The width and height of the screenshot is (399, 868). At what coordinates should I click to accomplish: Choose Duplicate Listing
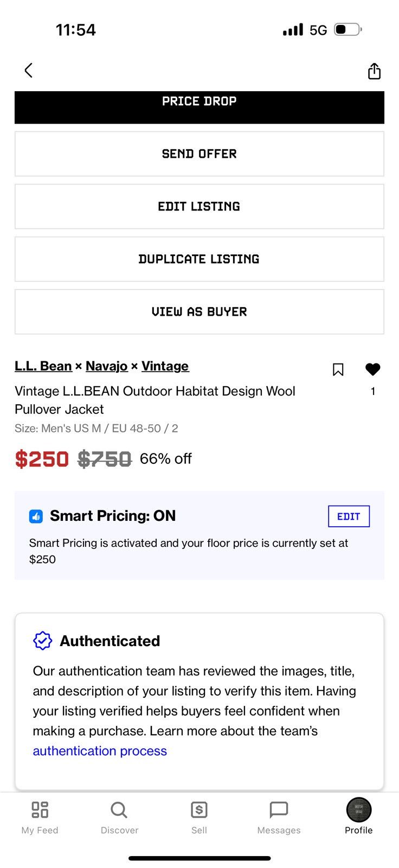point(200,259)
